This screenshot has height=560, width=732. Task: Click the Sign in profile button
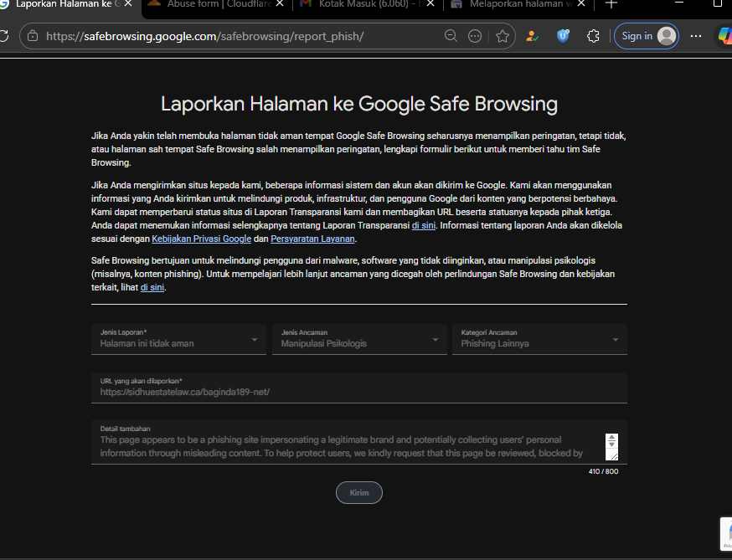(647, 36)
